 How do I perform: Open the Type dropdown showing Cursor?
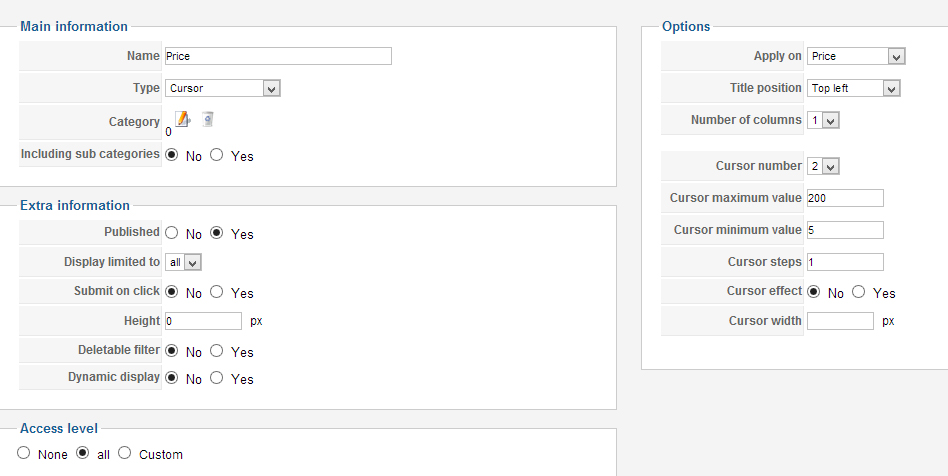[x=223, y=88]
